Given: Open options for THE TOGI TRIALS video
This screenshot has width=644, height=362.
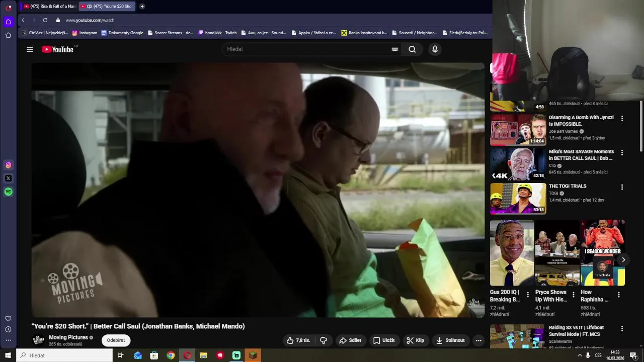Looking at the screenshot, I should pyautogui.click(x=622, y=187).
